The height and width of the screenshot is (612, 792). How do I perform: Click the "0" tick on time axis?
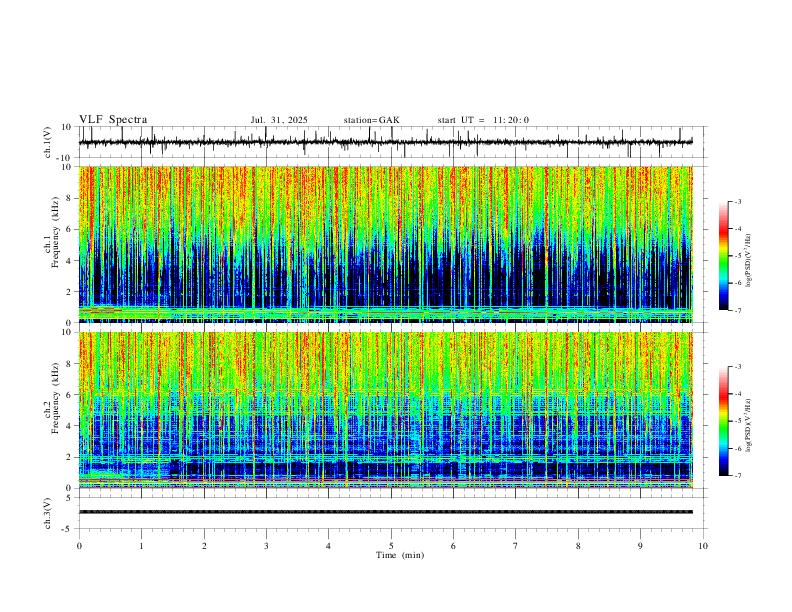click(x=79, y=546)
